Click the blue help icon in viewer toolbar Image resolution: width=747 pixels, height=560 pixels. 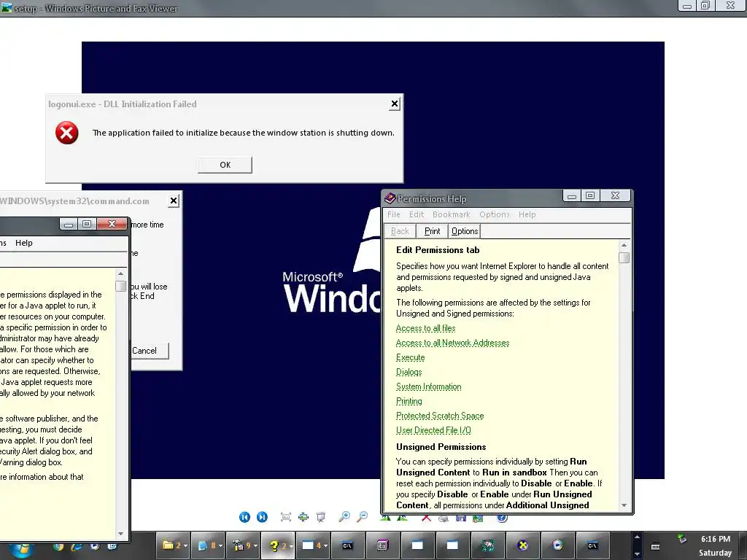point(502,518)
